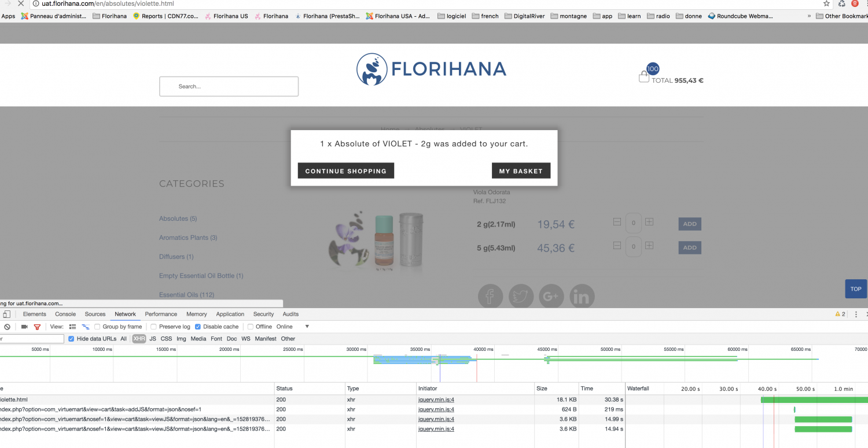Toggle the Hide data URLs checkbox

coord(71,339)
